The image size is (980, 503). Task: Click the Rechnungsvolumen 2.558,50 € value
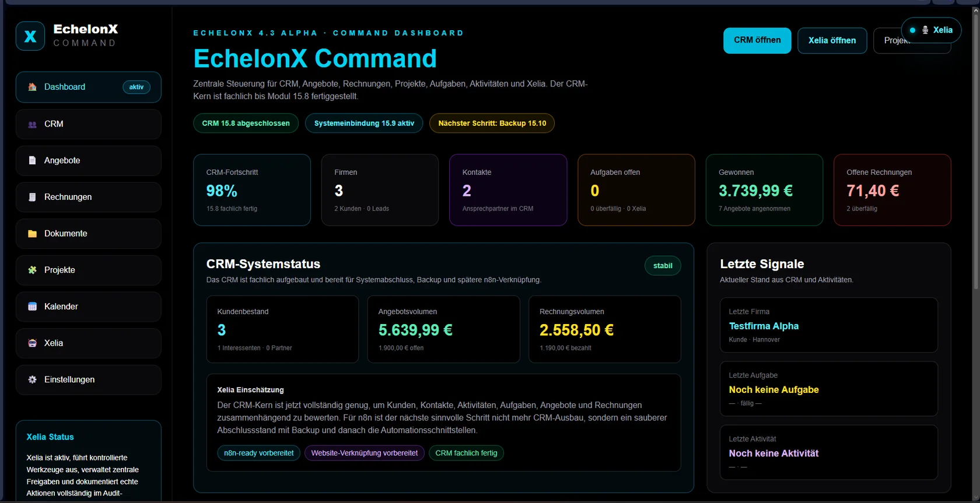pyautogui.click(x=576, y=330)
